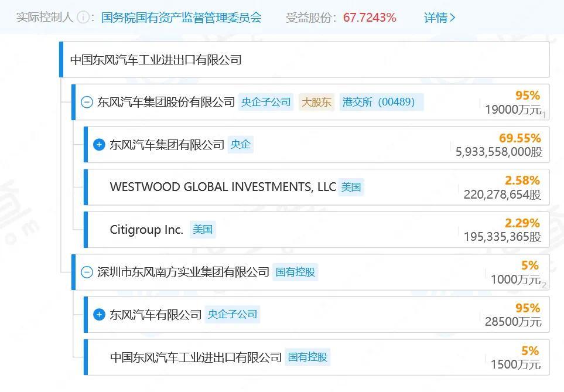The width and height of the screenshot is (564, 392).
Task: Click the info icon beside 实际控制人
Action: (83, 17)
